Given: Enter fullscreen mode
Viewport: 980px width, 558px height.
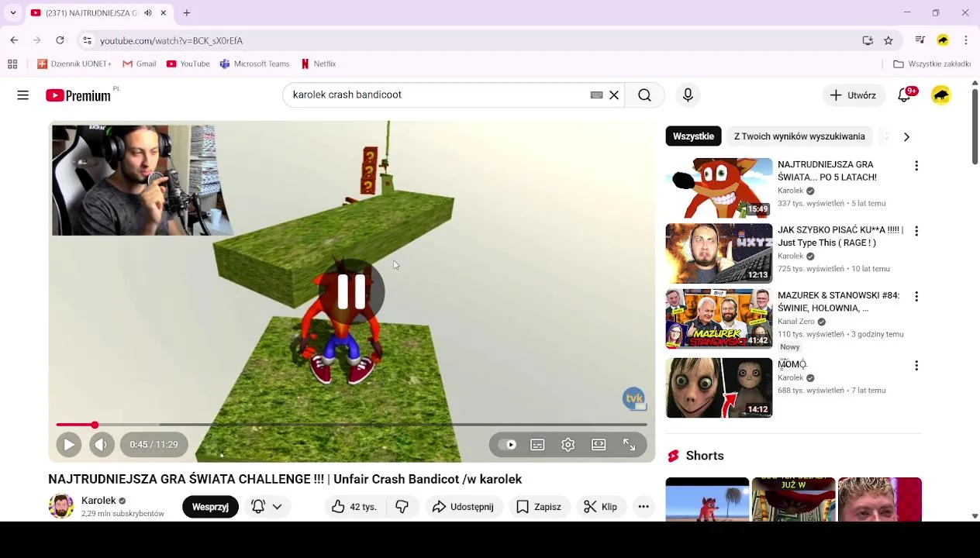Looking at the screenshot, I should pos(630,445).
